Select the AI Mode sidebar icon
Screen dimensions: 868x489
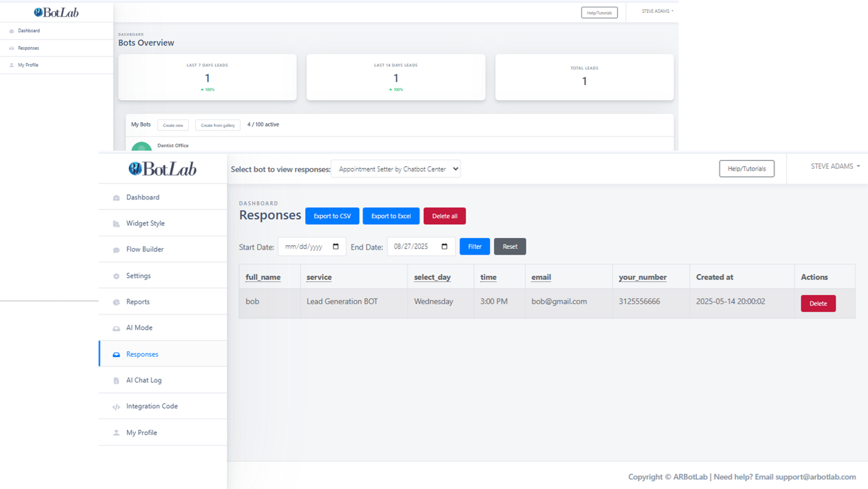click(116, 327)
